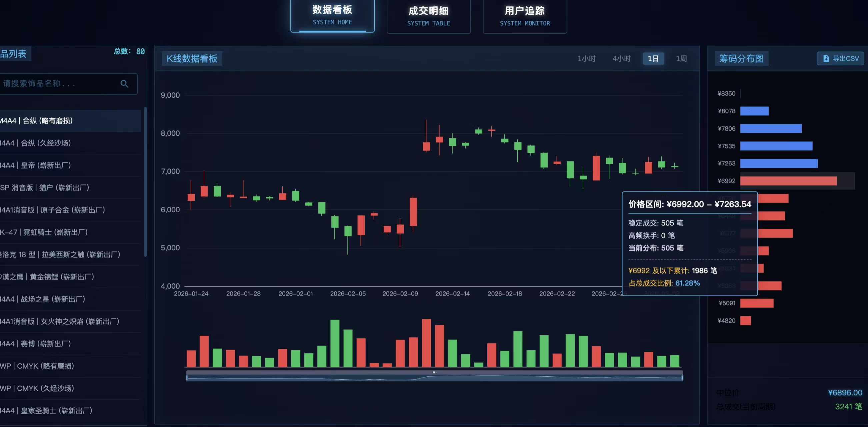868x427 pixels.
Task: Click the ¥8078 distribution bar
Action: [x=754, y=111]
